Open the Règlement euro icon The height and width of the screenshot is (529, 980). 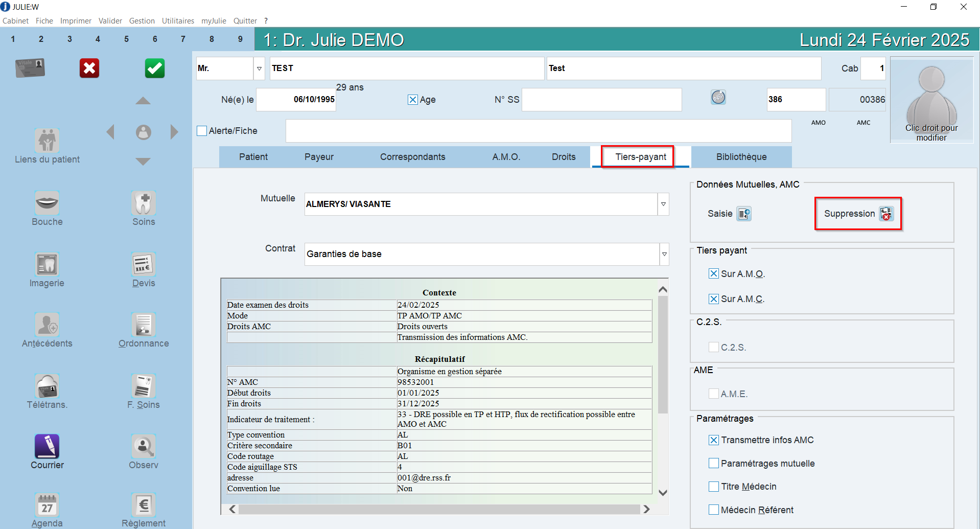point(144,505)
